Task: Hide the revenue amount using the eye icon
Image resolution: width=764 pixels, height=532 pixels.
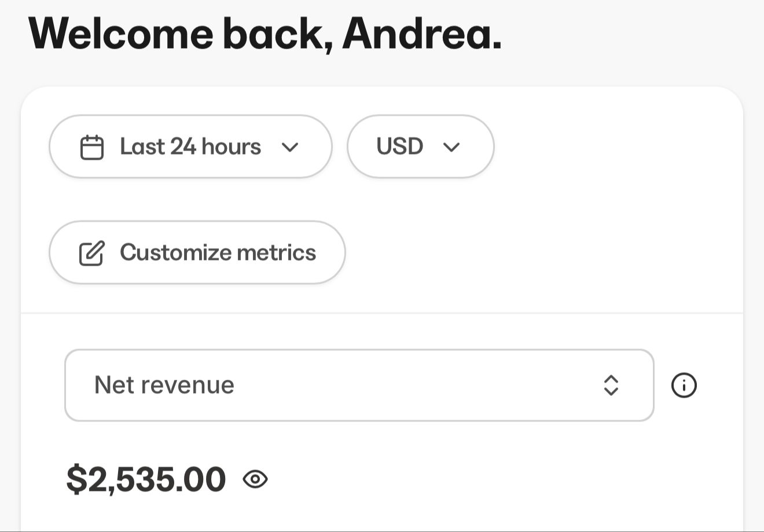Action: 255,479
